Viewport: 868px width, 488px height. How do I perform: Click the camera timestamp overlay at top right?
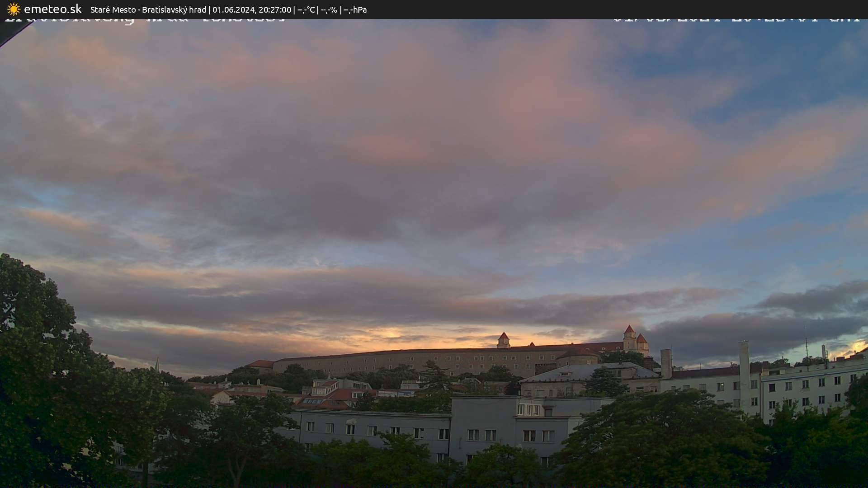click(x=736, y=20)
